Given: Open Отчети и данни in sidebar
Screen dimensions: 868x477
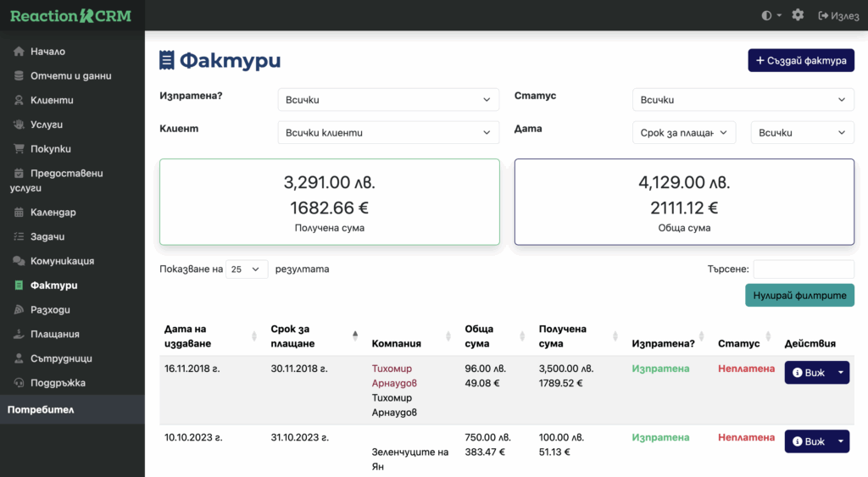Looking at the screenshot, I should tap(70, 76).
